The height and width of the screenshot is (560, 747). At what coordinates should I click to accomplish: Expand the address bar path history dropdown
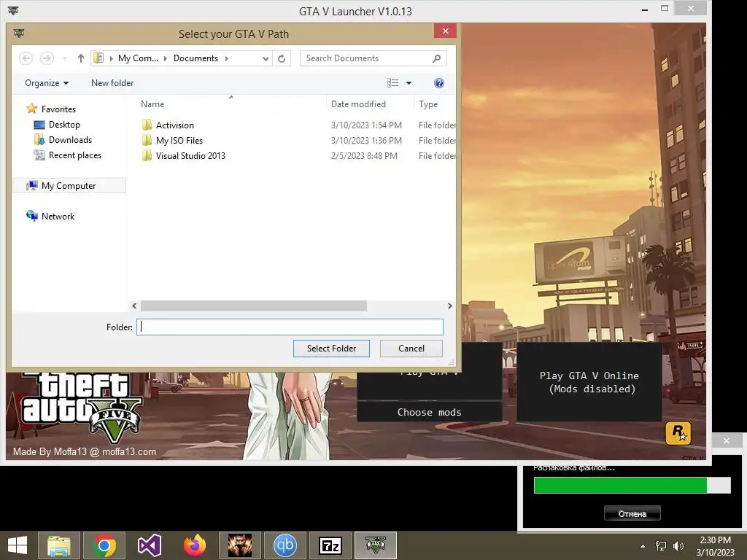coord(266,58)
